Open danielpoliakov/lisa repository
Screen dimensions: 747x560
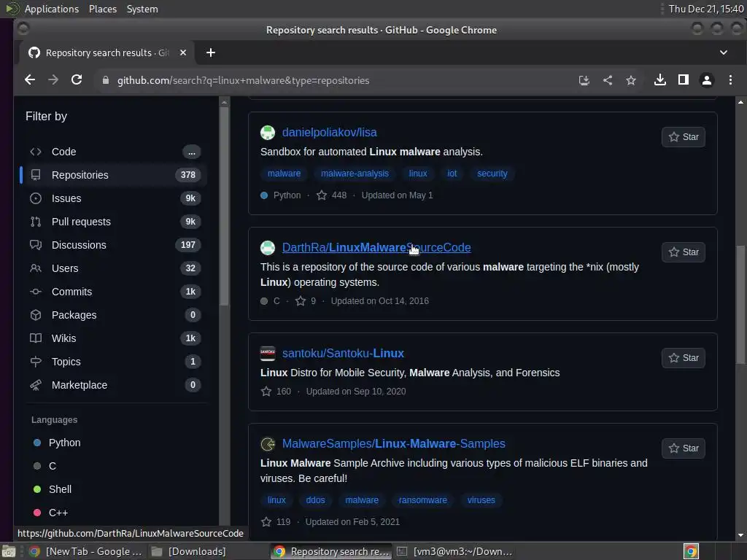329,133
